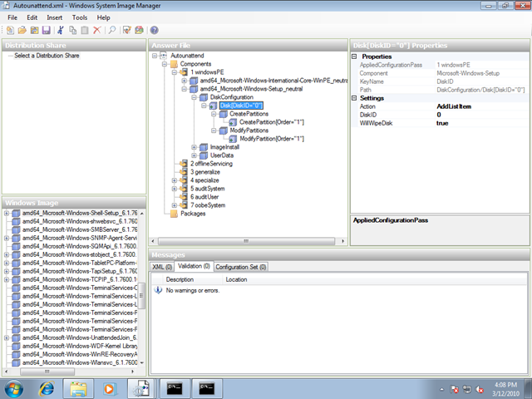Select the WinRE-Recovery component in Windows Image
Screen dimensions: 532x399
(80, 355)
